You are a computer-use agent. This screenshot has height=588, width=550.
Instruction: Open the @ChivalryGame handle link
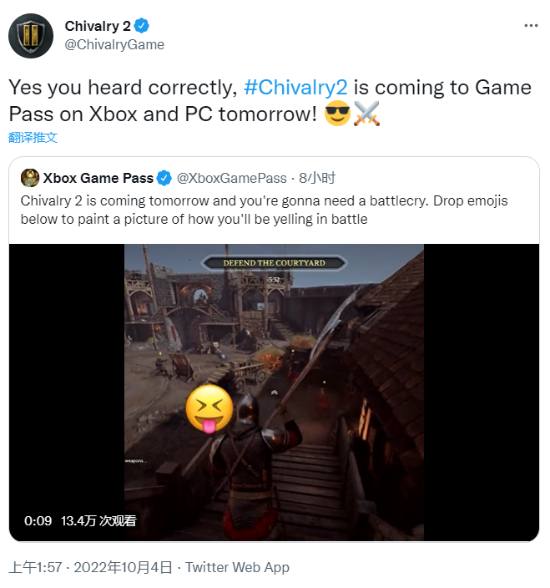click(x=114, y=44)
